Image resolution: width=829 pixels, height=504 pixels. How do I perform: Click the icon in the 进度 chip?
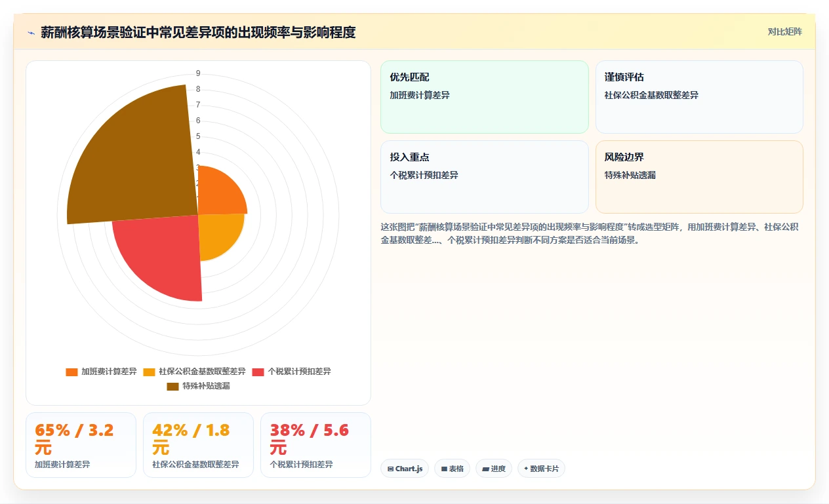point(485,469)
